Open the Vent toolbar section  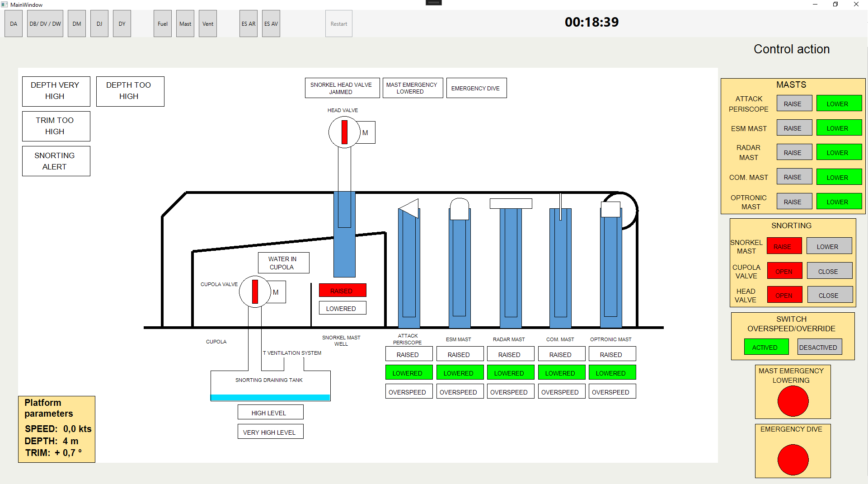pos(208,24)
